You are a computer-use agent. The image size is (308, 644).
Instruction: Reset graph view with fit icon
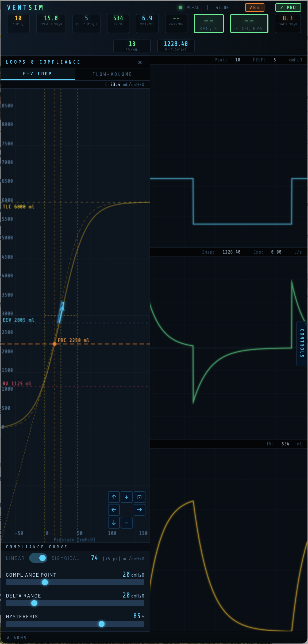(x=139, y=497)
